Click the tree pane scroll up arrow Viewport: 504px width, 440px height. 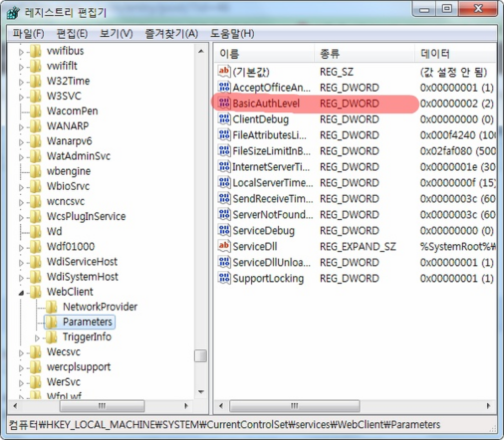pyautogui.click(x=200, y=51)
